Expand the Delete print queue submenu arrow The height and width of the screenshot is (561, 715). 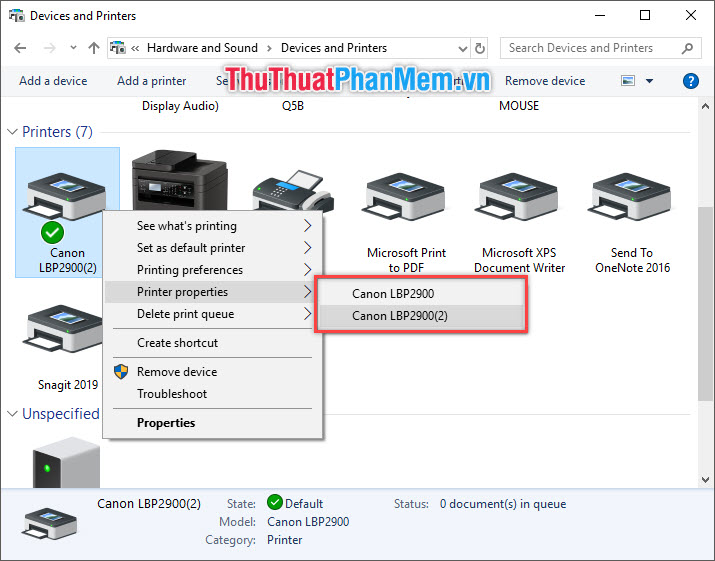click(308, 314)
